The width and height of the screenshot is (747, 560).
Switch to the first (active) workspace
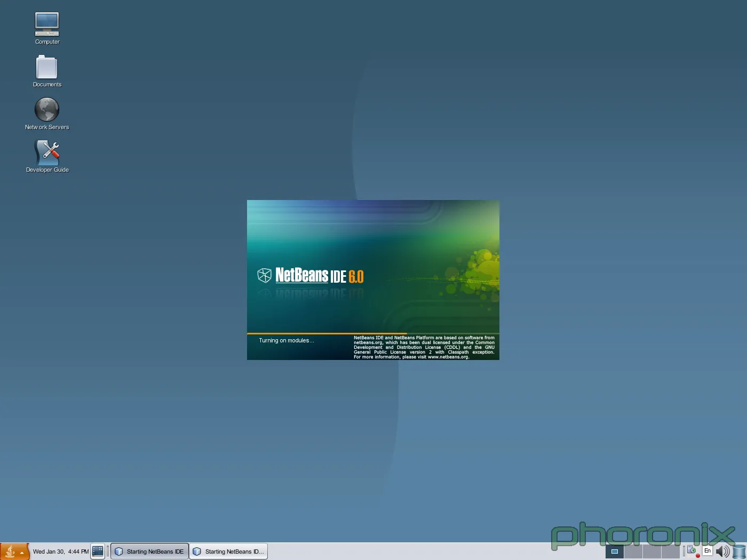[615, 551]
